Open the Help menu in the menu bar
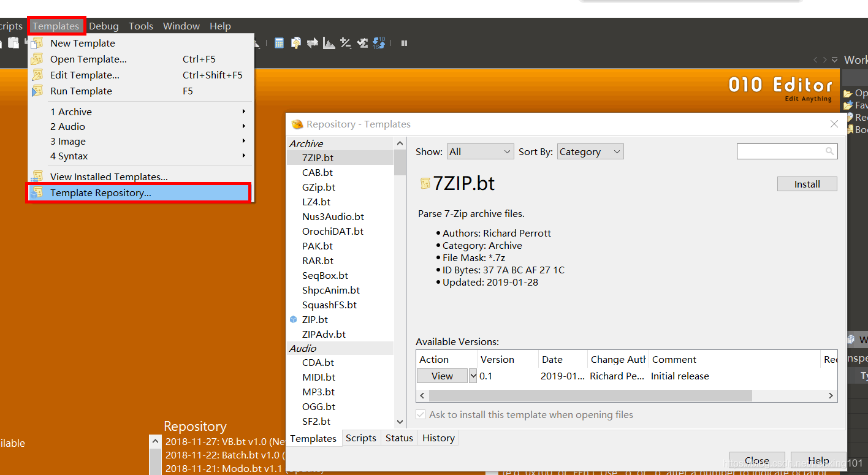Screen dimensions: 868x475 (x=220, y=26)
